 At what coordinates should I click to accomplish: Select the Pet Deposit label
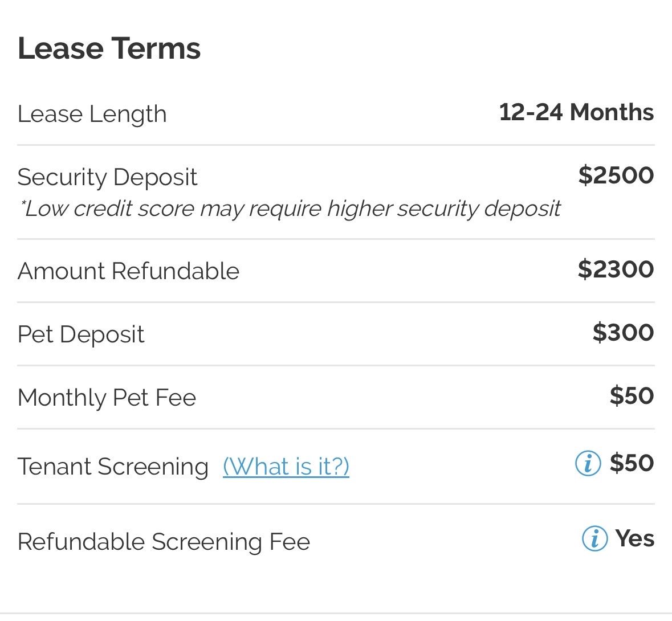[80, 334]
